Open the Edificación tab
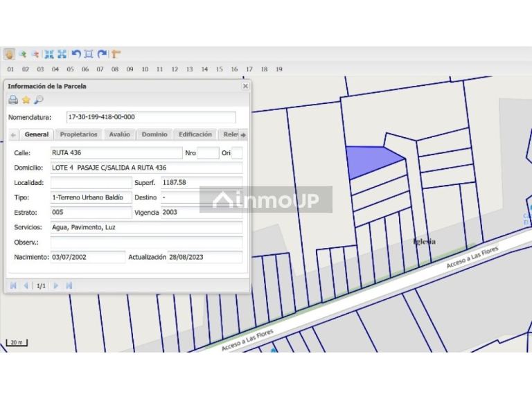Image resolution: width=532 pixels, height=399 pixels. 195,134
